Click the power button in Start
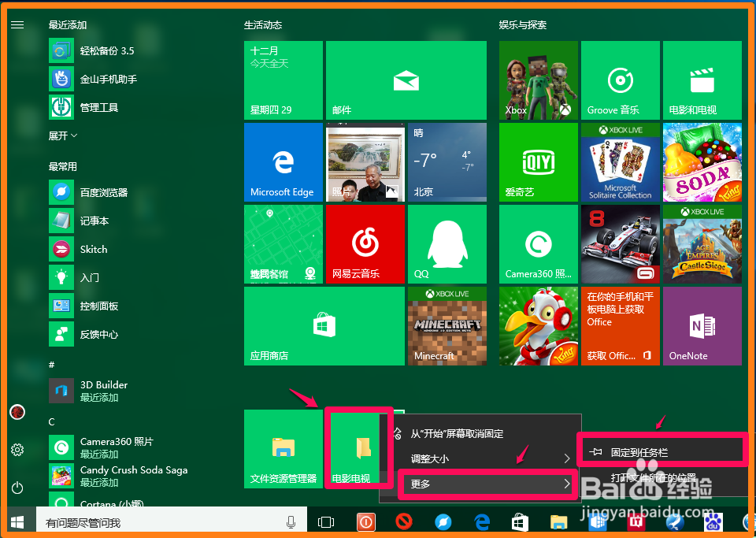The image size is (756, 538). (x=17, y=488)
